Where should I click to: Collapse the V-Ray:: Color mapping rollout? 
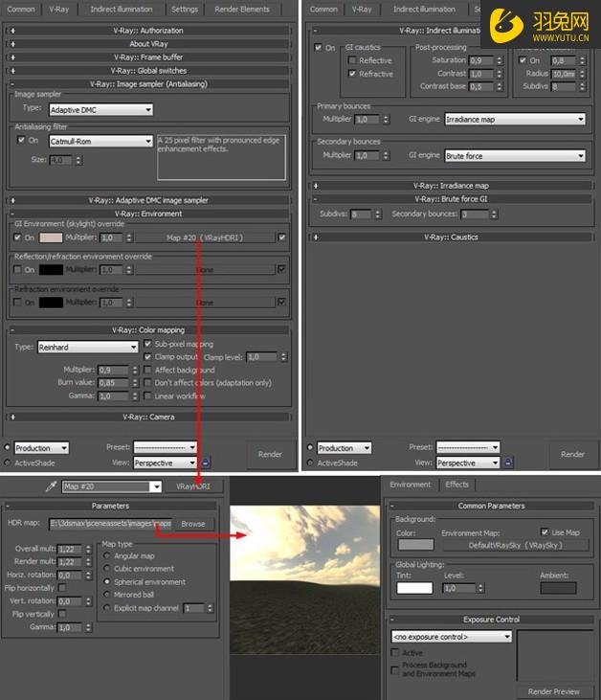point(148,330)
